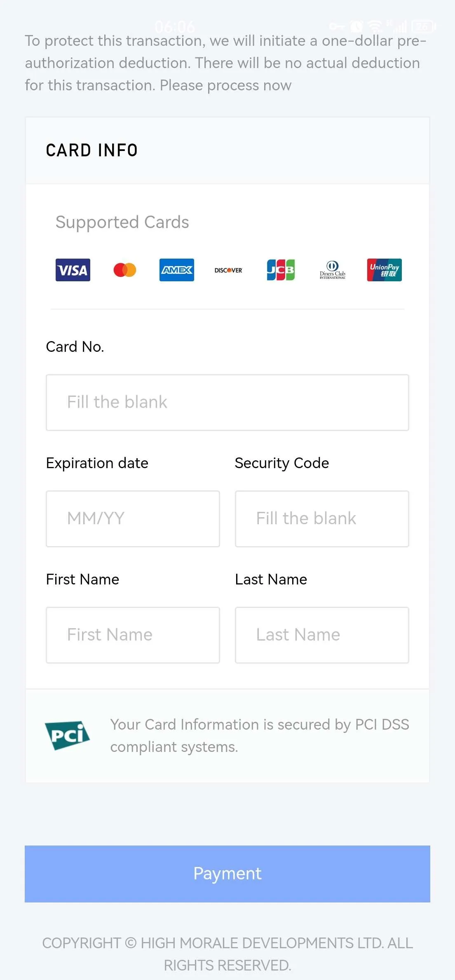Select the American Express logo

(177, 270)
